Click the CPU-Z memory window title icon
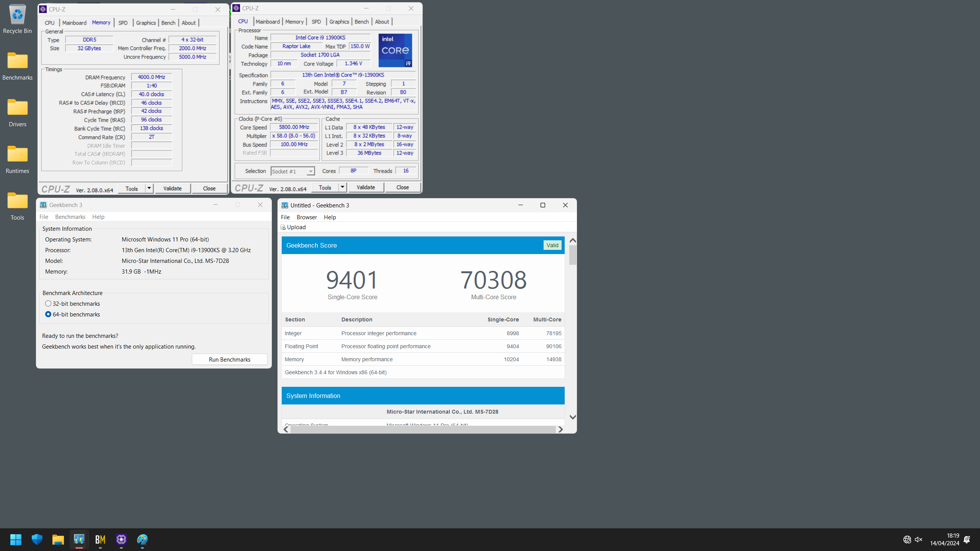The width and height of the screenshot is (980, 551). click(x=43, y=9)
